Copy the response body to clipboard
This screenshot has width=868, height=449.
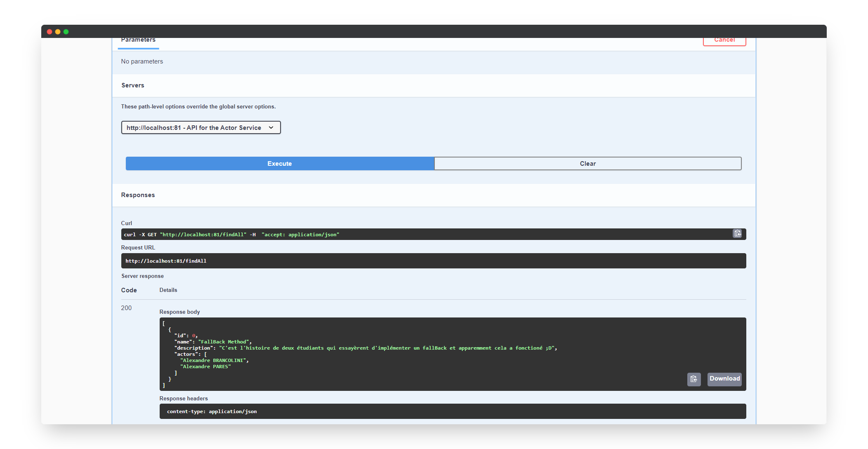[693, 379]
